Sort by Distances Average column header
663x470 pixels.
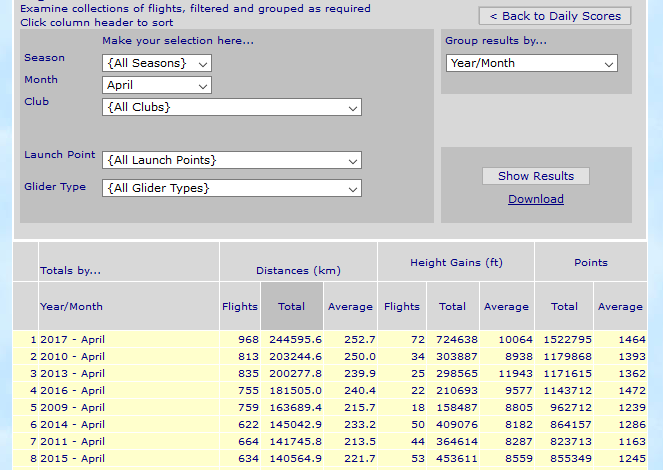click(350, 307)
